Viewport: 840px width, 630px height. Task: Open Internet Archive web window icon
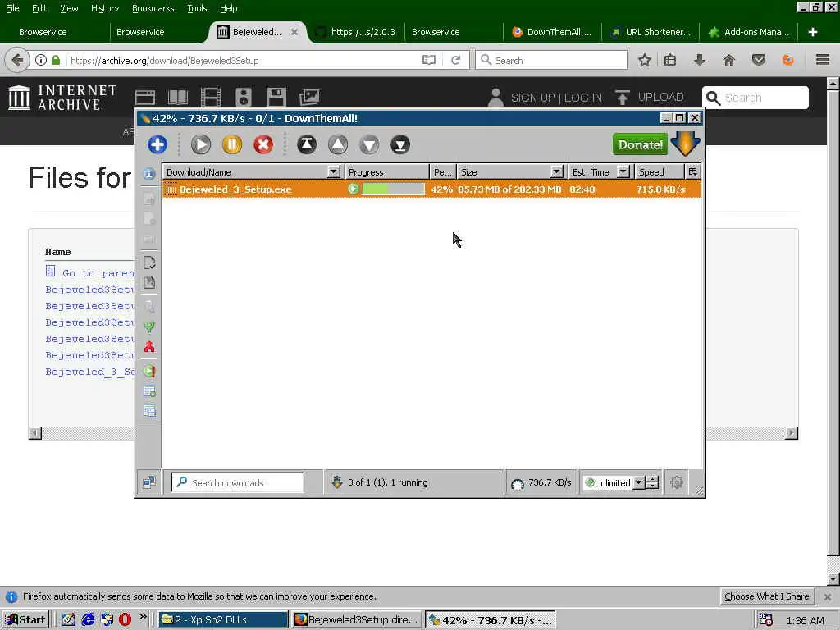coord(145,98)
